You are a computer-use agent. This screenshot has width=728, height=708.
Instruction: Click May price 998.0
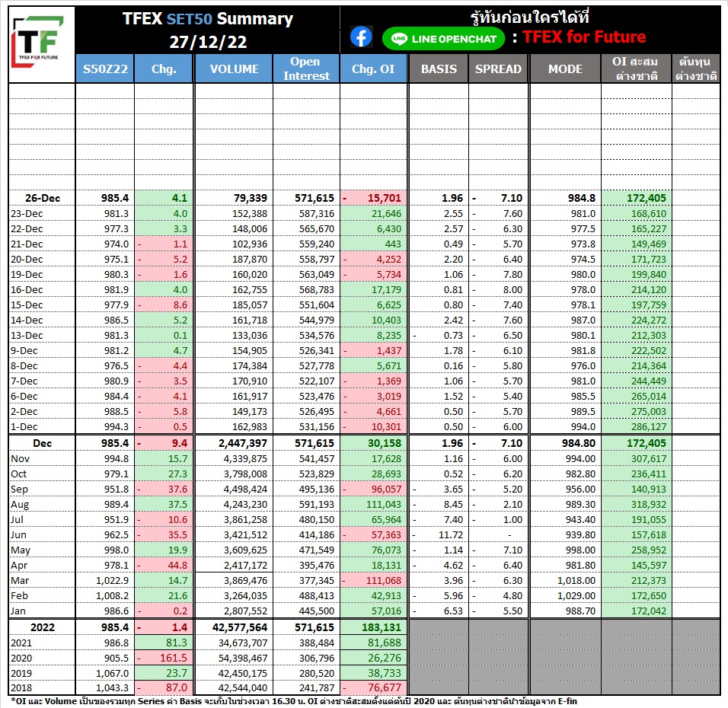tap(116, 550)
